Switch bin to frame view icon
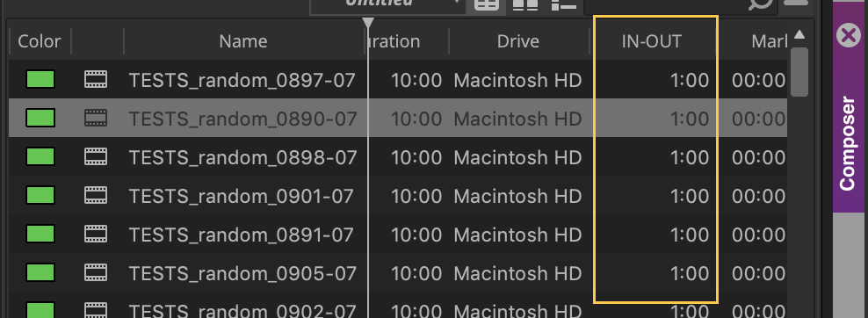 [x=524, y=4]
